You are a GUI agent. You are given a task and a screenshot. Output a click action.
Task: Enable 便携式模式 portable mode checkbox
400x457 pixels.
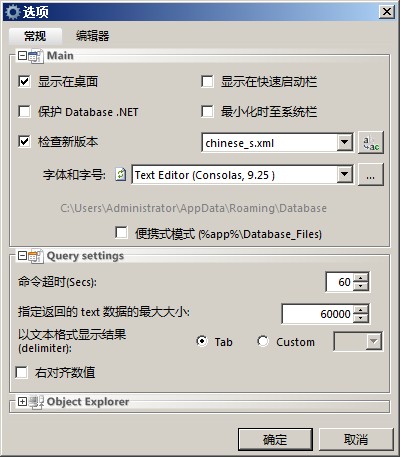121,232
